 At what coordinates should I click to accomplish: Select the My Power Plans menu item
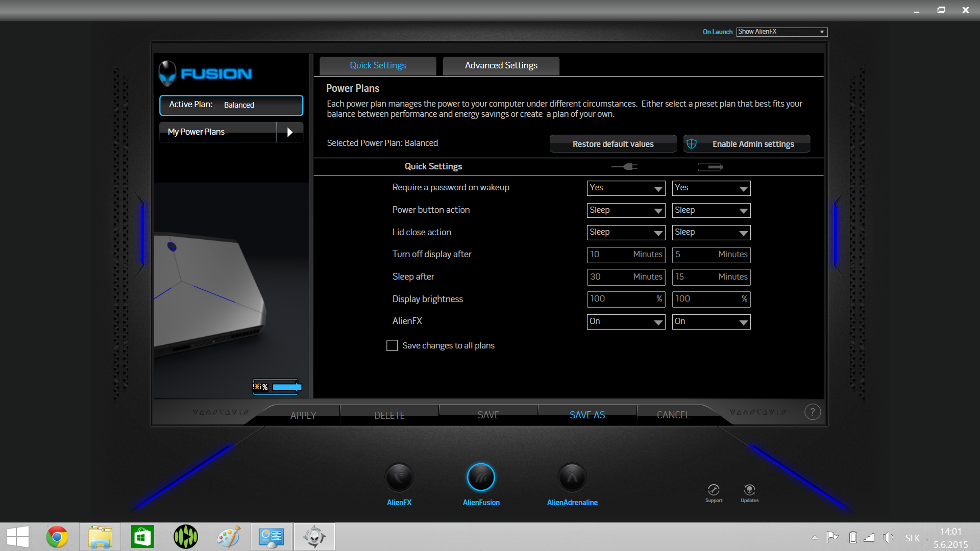(218, 132)
